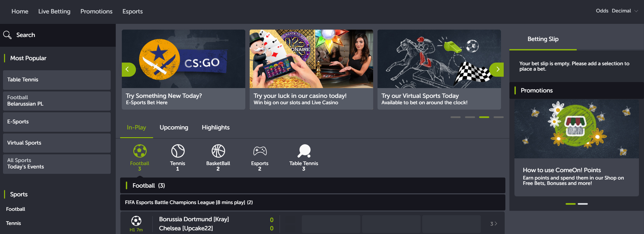Collapse the FIFA Esports Battle league row

point(312,202)
